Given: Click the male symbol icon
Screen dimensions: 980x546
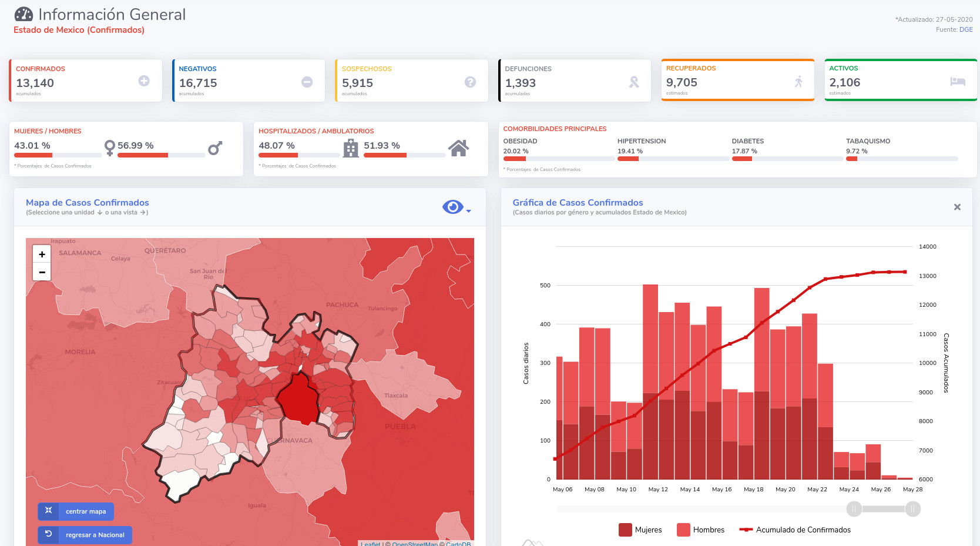Looking at the screenshot, I should click(215, 148).
